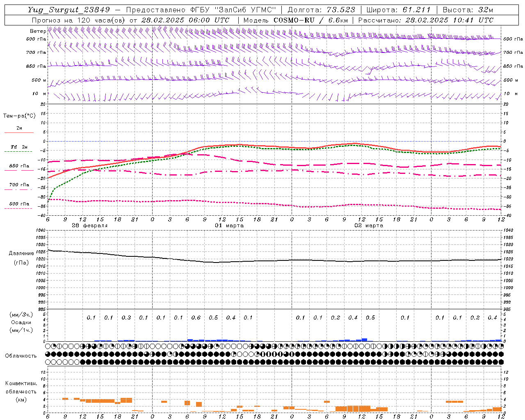The height and width of the screenshot is (420, 525).
Task: Click the Высота: 32м label
Action: pyautogui.click(x=468, y=10)
